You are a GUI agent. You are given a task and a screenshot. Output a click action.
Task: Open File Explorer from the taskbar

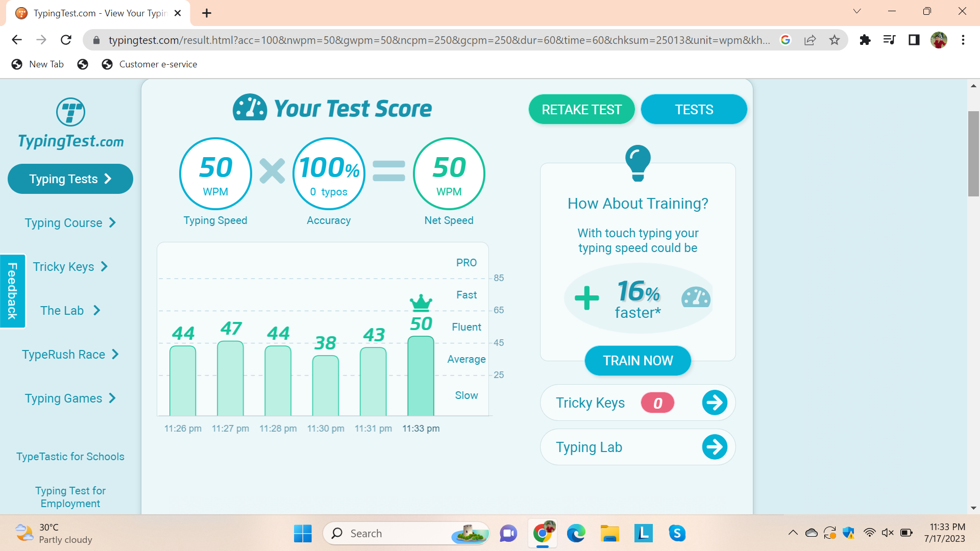pyautogui.click(x=609, y=533)
